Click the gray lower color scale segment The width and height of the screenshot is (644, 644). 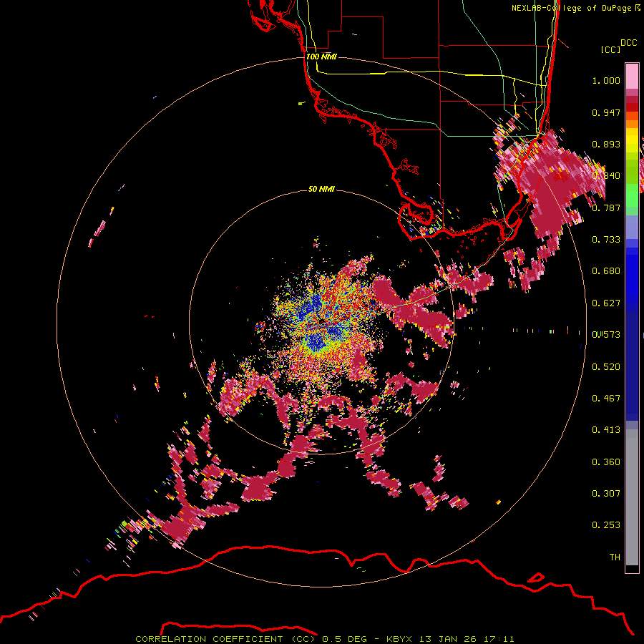(632, 497)
